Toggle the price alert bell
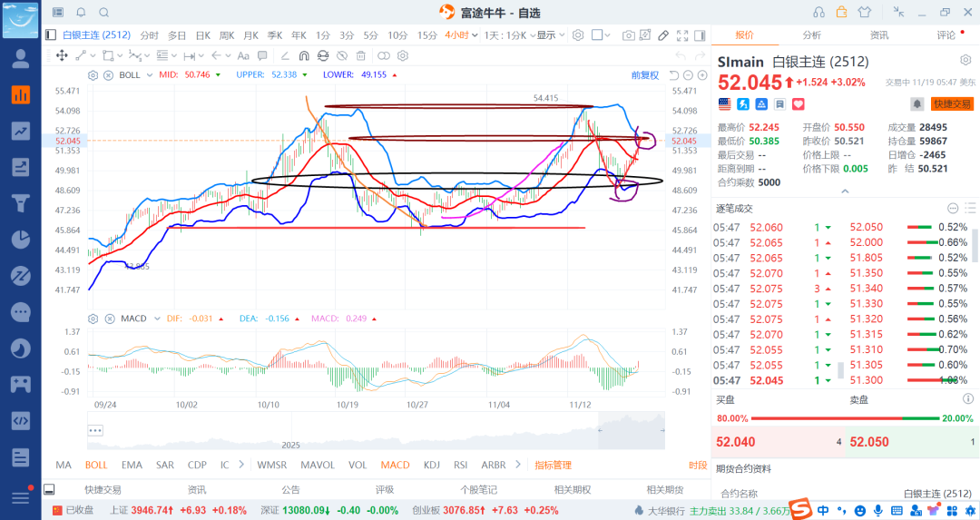The width and height of the screenshot is (980, 520). tap(916, 104)
